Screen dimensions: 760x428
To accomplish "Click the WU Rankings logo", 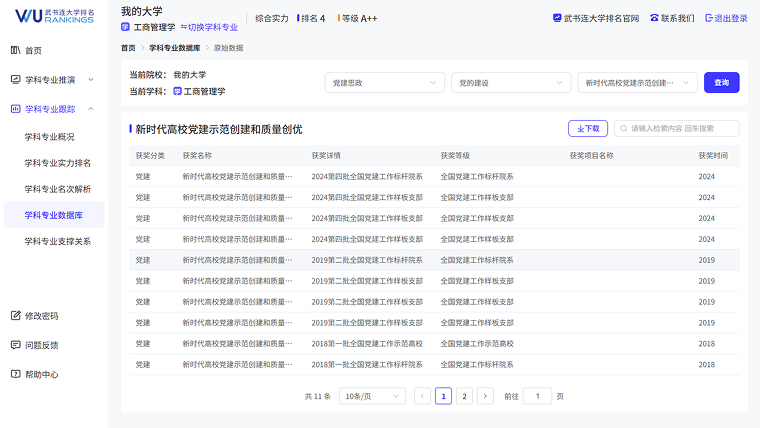I will 54,16.
